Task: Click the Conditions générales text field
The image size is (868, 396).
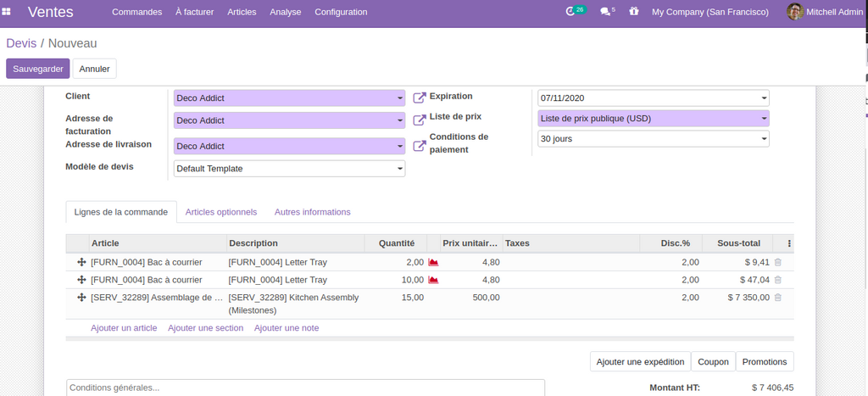Action: [x=305, y=388]
